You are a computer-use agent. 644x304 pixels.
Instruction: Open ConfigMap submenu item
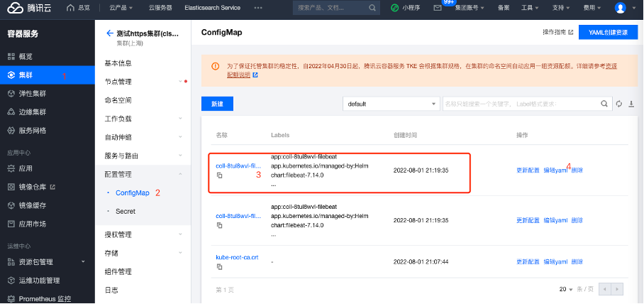tap(132, 193)
